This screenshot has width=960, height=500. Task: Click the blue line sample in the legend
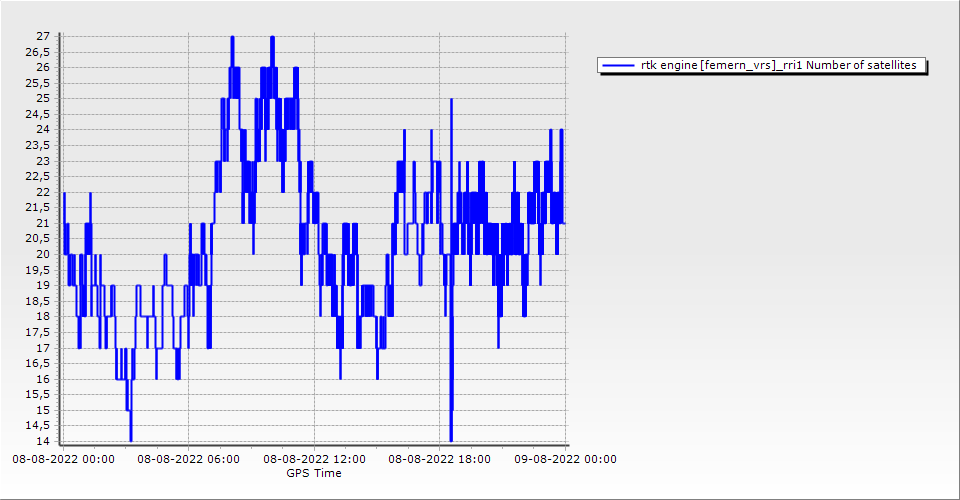pos(619,66)
